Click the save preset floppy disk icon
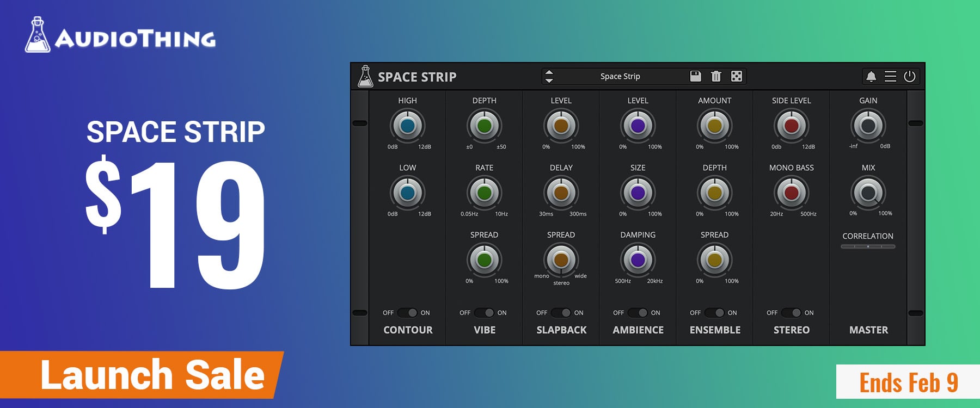The width and height of the screenshot is (980, 408). coord(695,76)
